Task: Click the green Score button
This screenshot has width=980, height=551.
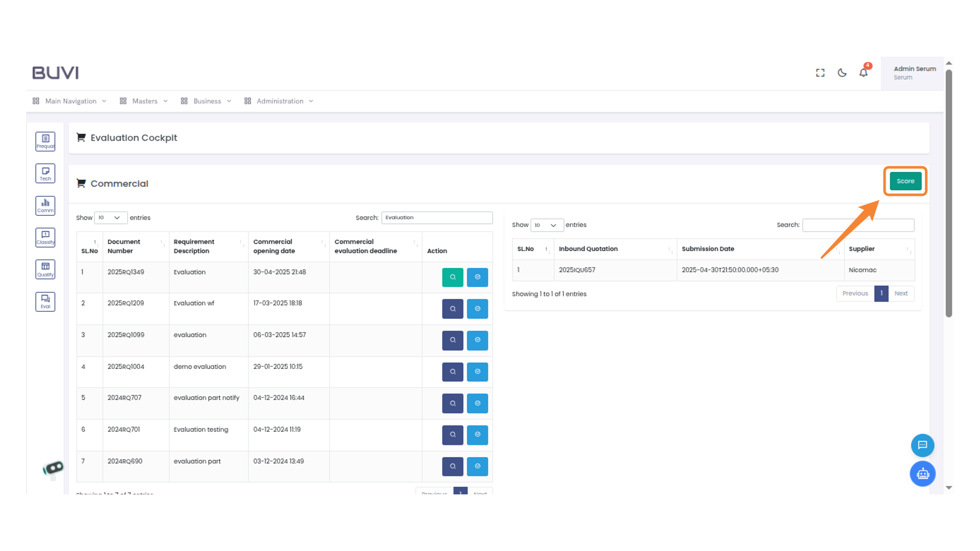Action: 905,181
